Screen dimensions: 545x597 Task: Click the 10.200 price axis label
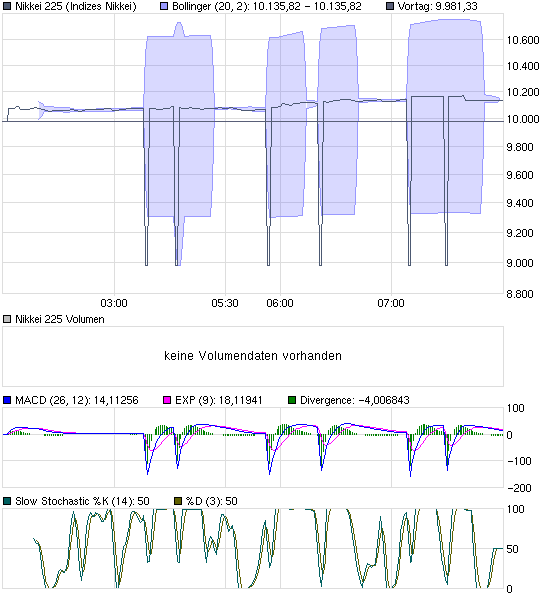pos(523,92)
